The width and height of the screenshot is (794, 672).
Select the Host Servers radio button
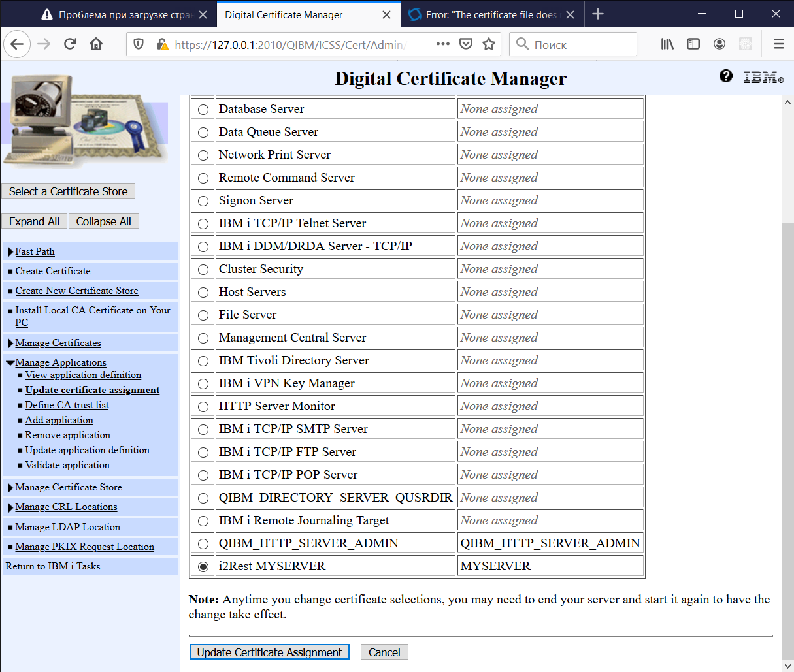[203, 293]
